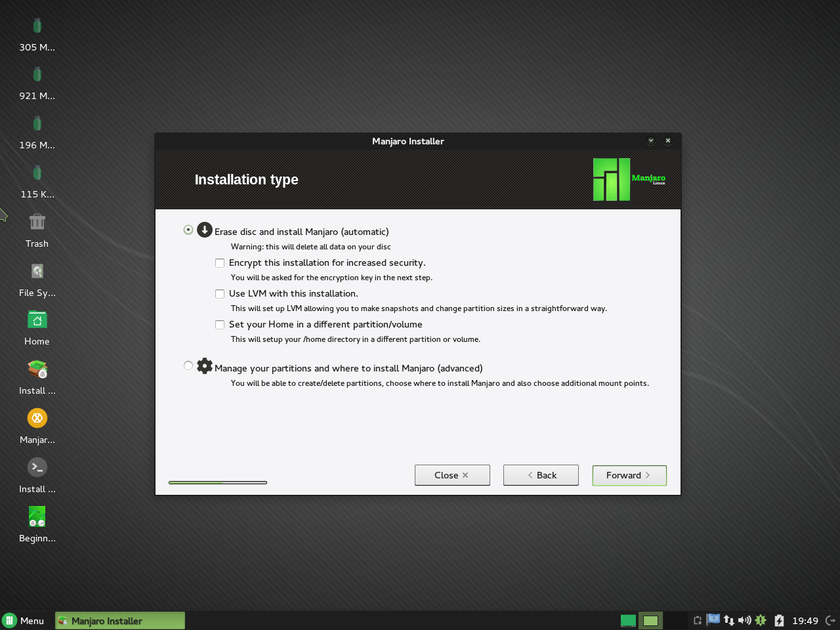Open the 115 K... volume desktop icon

tap(37, 173)
